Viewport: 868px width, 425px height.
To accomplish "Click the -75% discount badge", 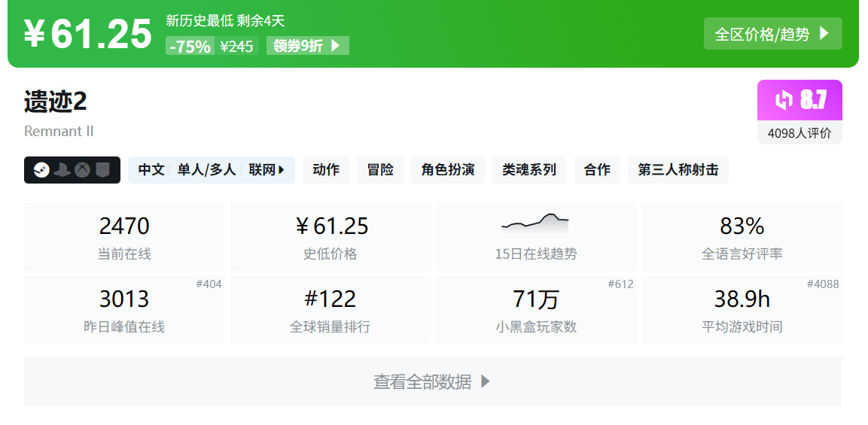I will [x=190, y=46].
